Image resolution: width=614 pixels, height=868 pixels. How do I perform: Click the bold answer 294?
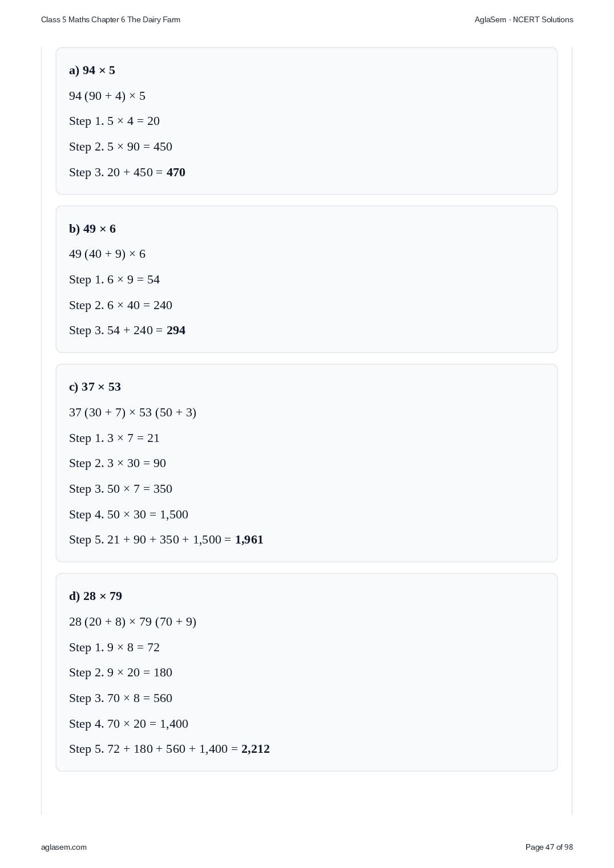coord(176,330)
